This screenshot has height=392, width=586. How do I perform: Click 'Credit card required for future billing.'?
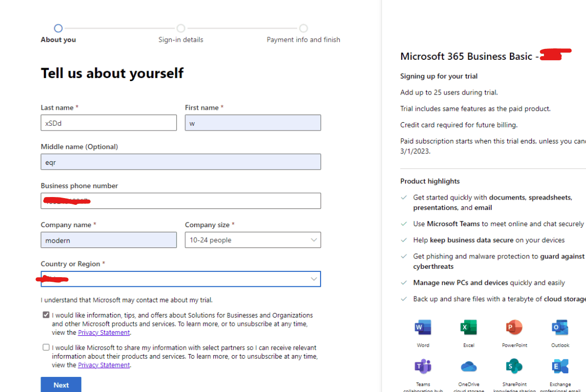[459, 125]
